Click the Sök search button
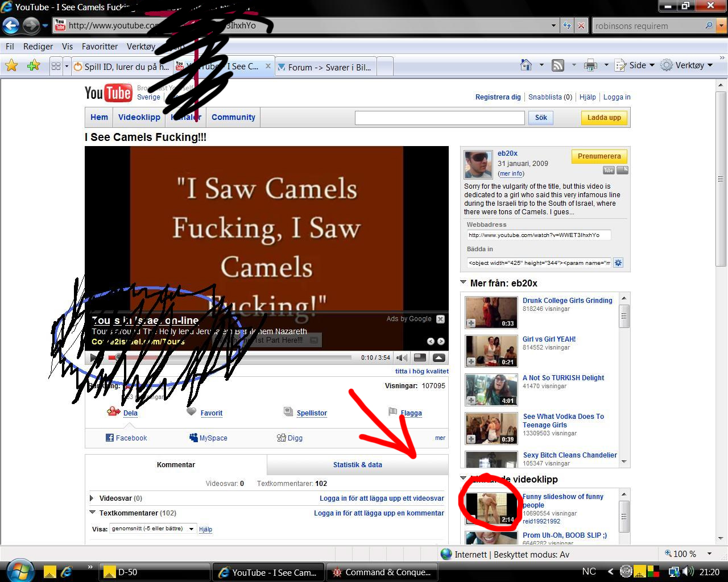This screenshot has width=728, height=582. point(541,118)
